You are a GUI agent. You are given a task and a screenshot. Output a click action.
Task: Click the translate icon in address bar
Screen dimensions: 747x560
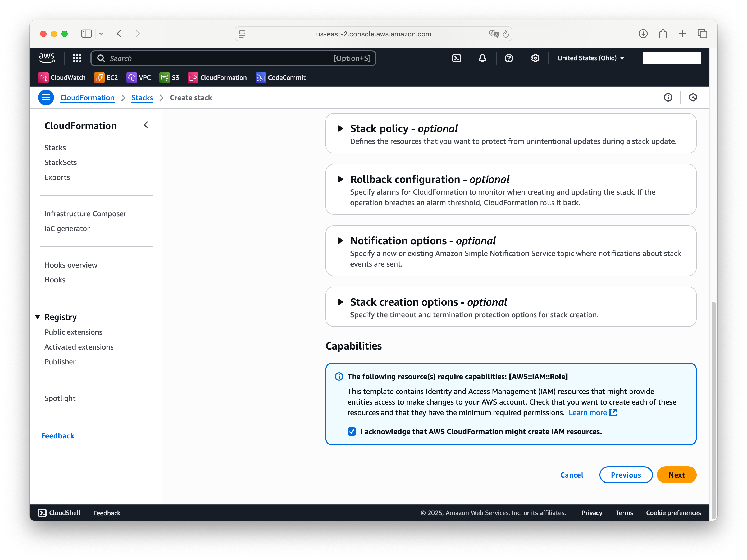pyautogui.click(x=494, y=34)
